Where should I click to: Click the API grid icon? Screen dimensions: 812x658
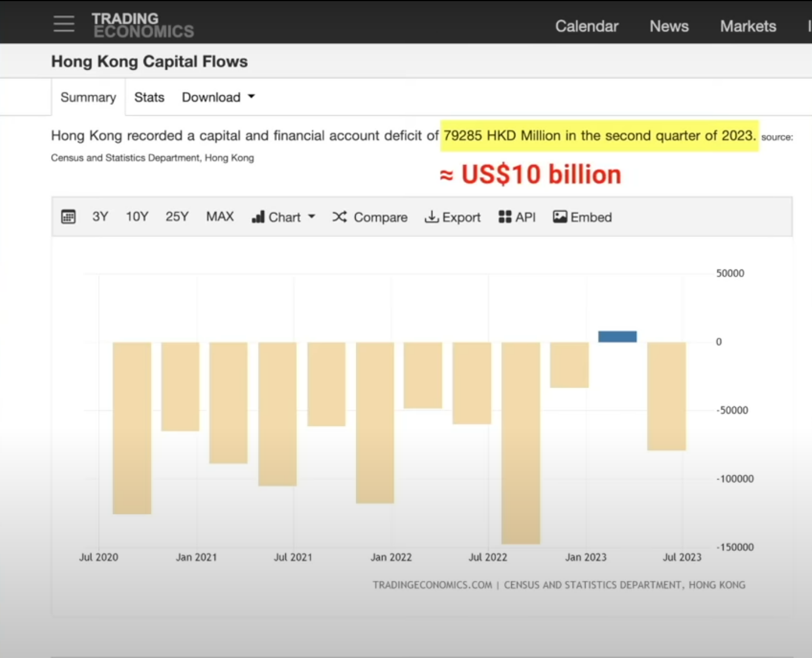(505, 217)
